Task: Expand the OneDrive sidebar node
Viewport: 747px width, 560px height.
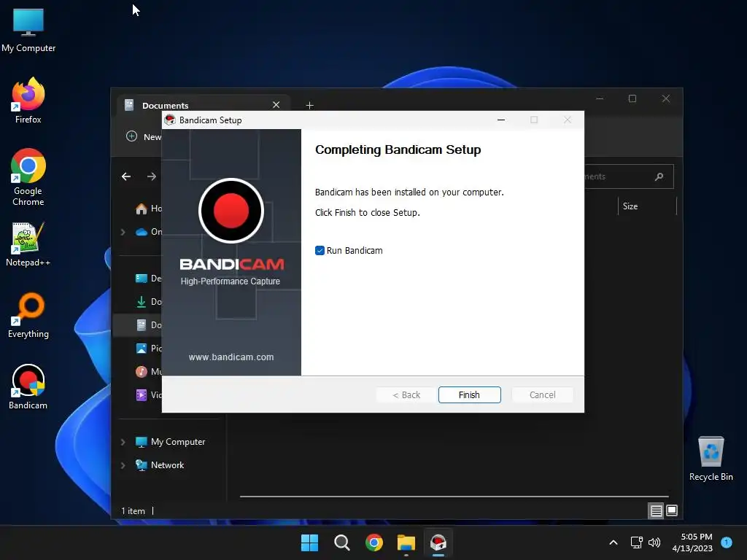Action: coord(123,232)
